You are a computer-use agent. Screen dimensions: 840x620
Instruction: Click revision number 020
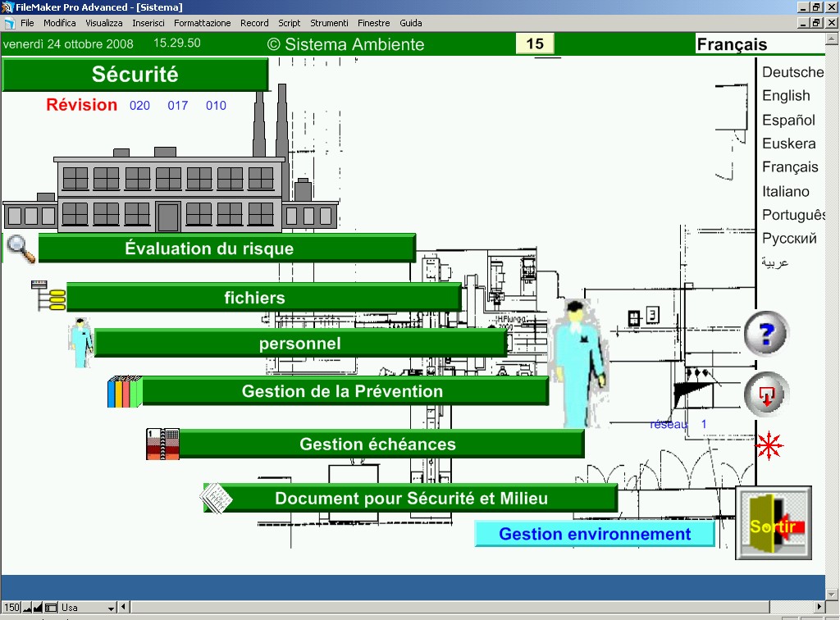[x=139, y=106]
